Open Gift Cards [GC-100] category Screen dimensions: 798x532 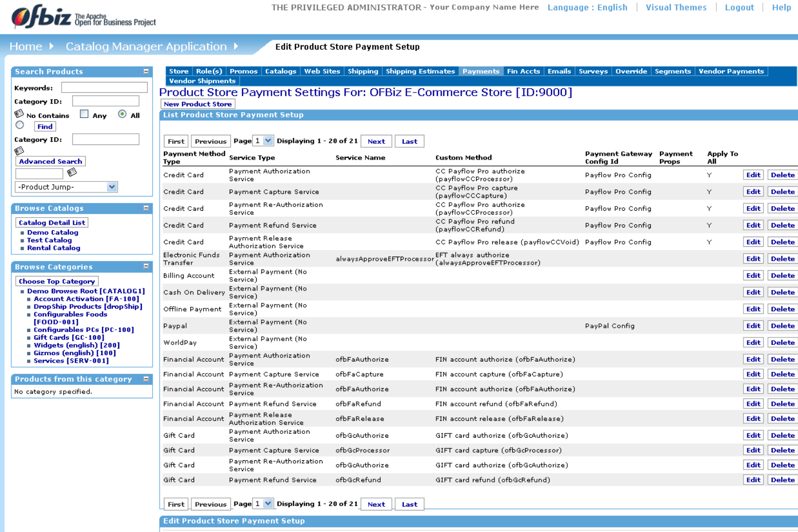click(x=69, y=337)
